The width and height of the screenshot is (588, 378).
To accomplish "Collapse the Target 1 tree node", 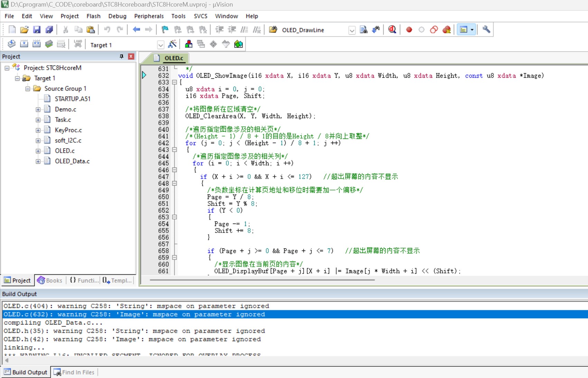I will click(17, 78).
